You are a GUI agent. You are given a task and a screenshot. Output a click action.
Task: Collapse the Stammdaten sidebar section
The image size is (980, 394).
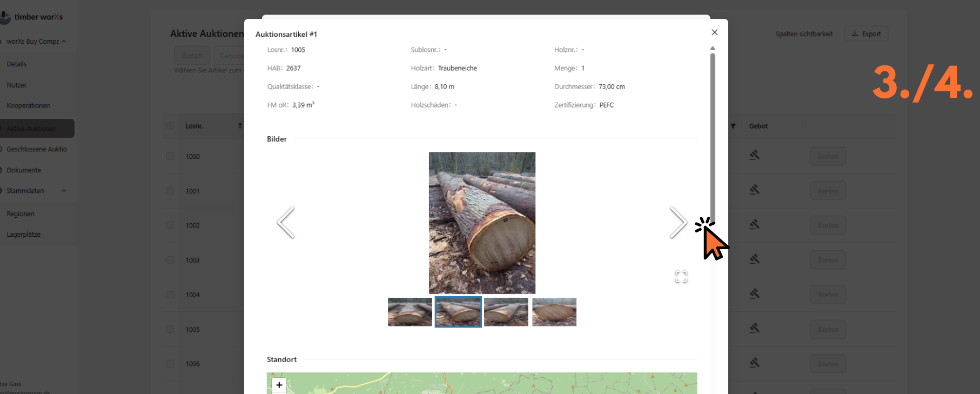[64, 191]
